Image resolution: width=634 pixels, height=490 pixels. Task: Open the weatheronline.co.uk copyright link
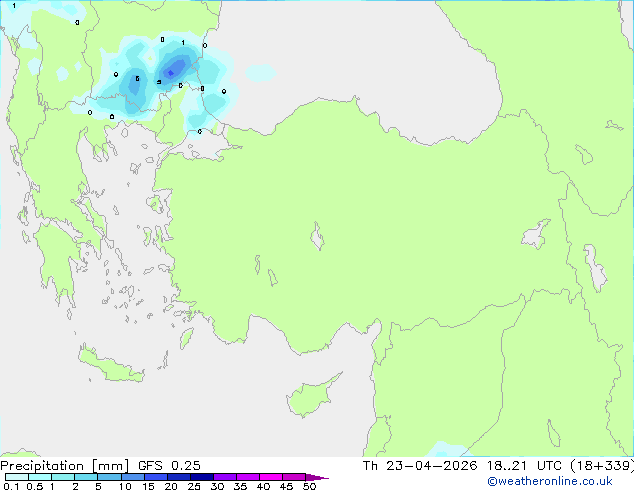(x=550, y=481)
